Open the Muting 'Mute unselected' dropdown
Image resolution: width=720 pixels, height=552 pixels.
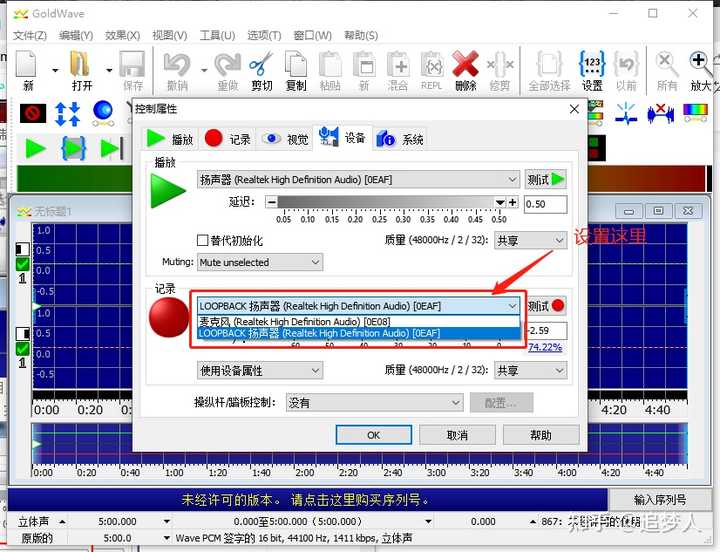coord(260,262)
